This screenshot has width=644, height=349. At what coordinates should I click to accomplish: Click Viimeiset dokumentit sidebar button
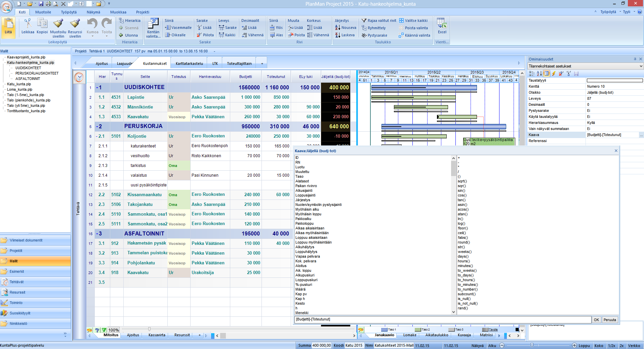coord(35,241)
